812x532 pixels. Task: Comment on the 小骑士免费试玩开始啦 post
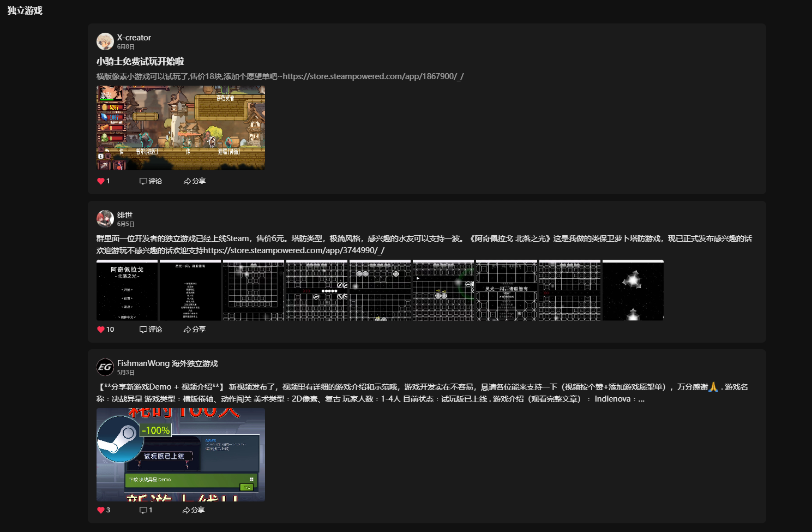[x=151, y=181]
